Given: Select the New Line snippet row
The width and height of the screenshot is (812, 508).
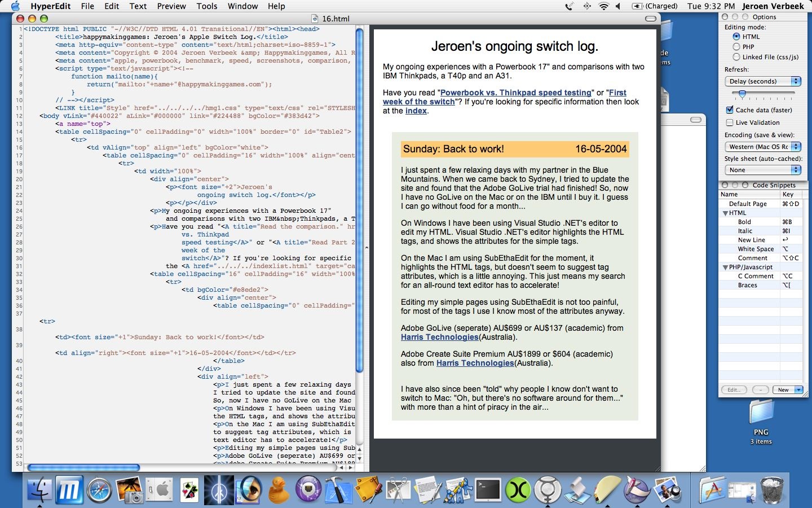Looking at the screenshot, I should (760, 240).
